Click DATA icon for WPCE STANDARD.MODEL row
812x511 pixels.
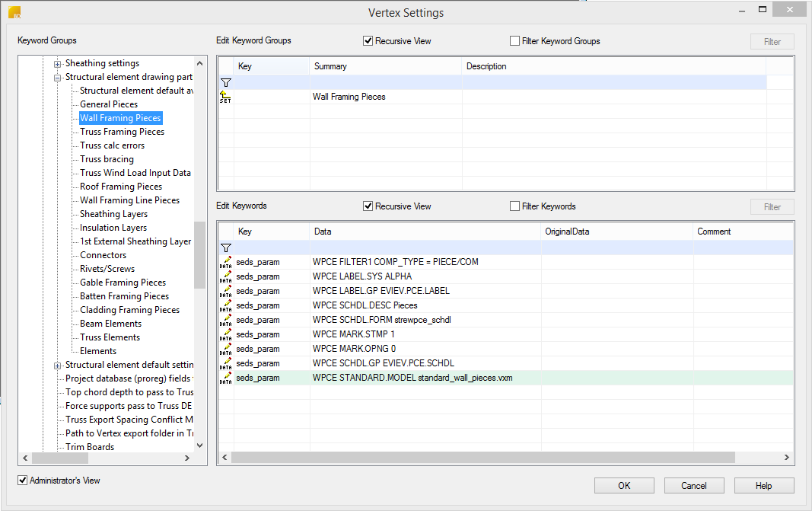point(226,378)
